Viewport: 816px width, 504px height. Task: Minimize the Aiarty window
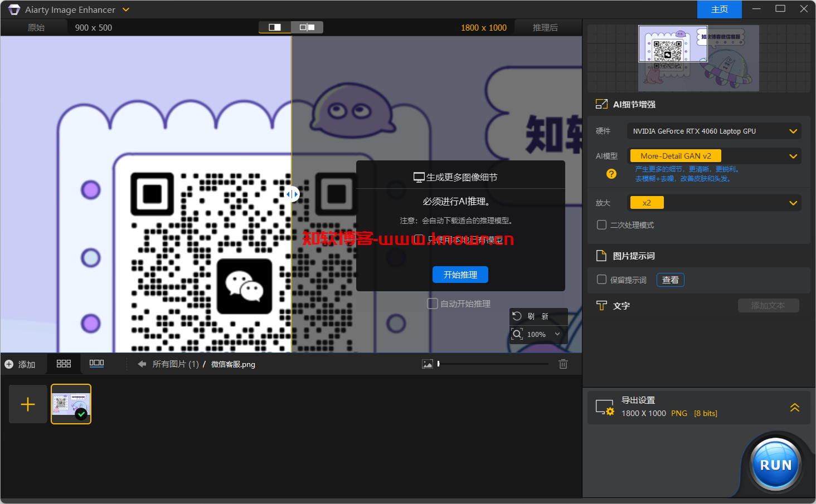tap(756, 9)
